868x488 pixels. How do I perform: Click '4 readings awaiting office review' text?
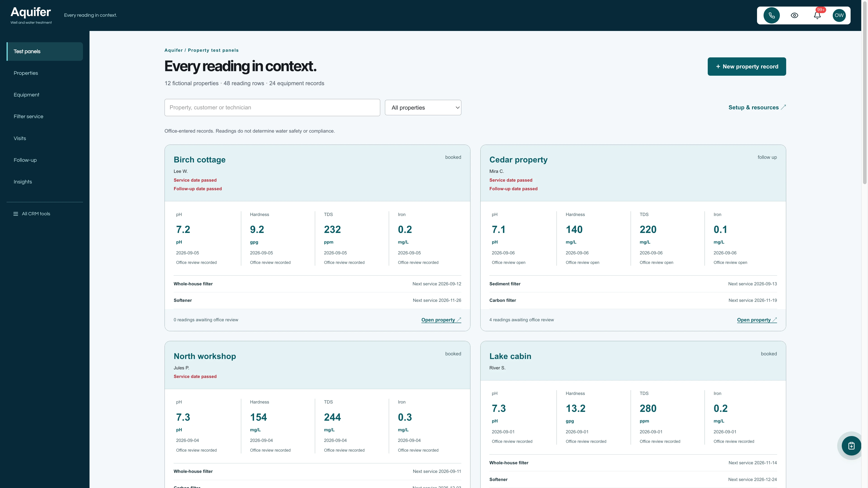pos(521,320)
